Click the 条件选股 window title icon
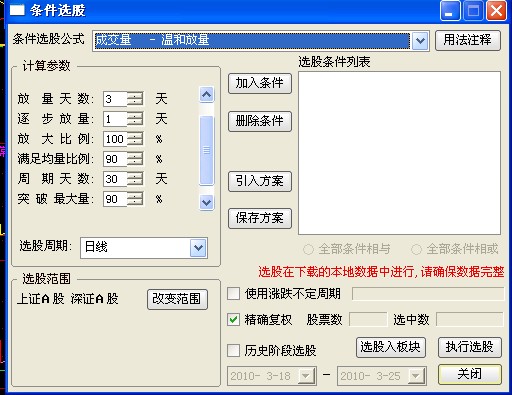The height and width of the screenshot is (395, 512). pyautogui.click(x=17, y=11)
